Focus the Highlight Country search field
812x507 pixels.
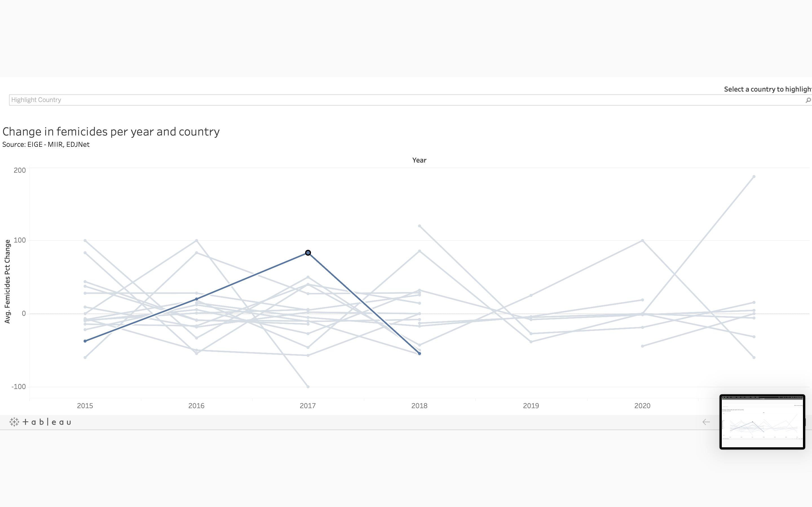click(403, 100)
